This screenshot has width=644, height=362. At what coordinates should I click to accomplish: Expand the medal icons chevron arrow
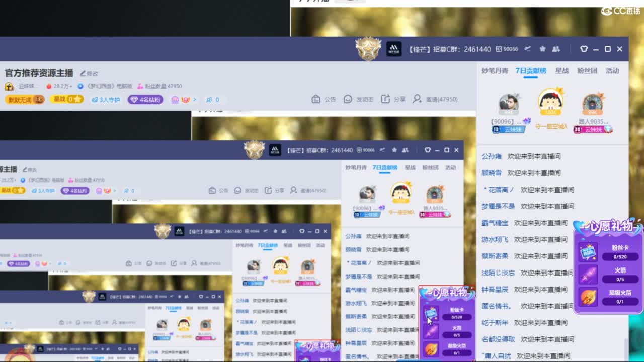click(195, 100)
